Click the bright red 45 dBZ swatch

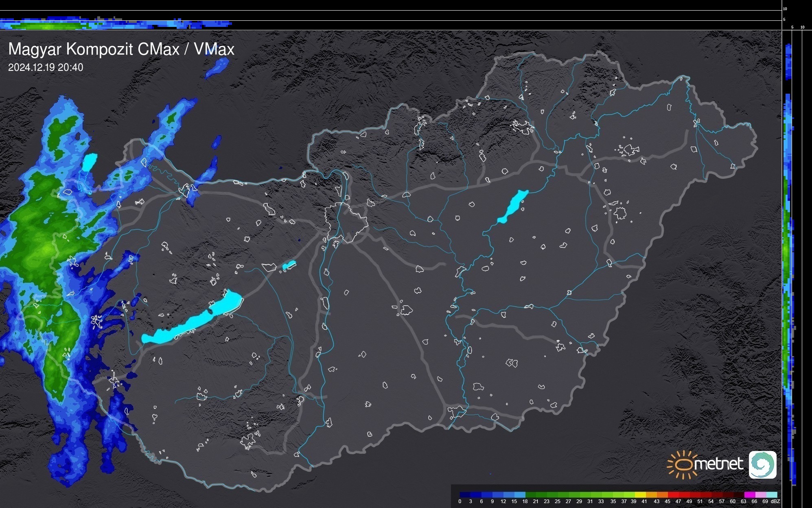pyautogui.click(x=673, y=495)
